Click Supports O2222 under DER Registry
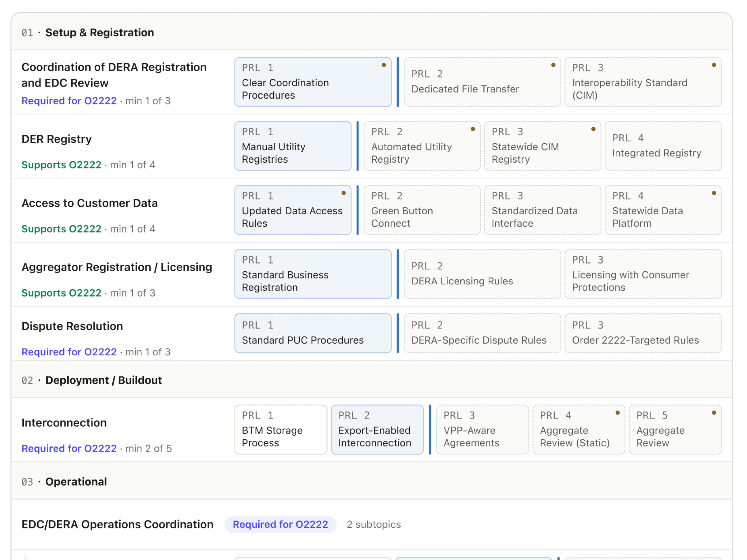The height and width of the screenshot is (560, 747). pos(61,165)
